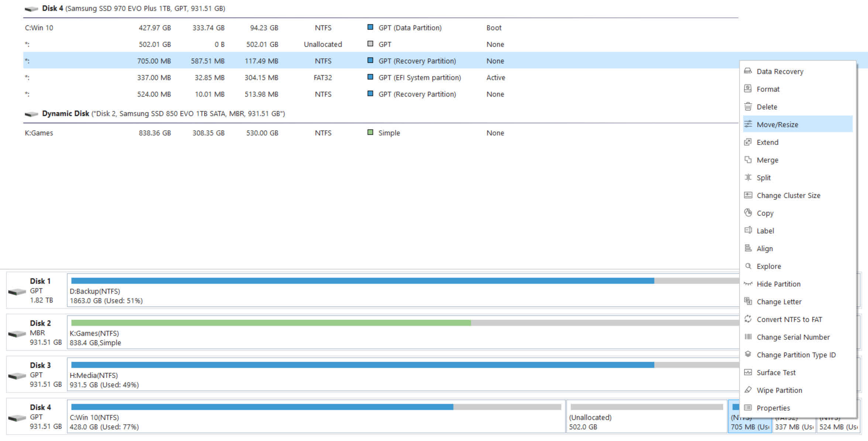The width and height of the screenshot is (868, 441).
Task: Select Unallocated 502.0 GB block on Disk 4 map
Action: coord(646,417)
